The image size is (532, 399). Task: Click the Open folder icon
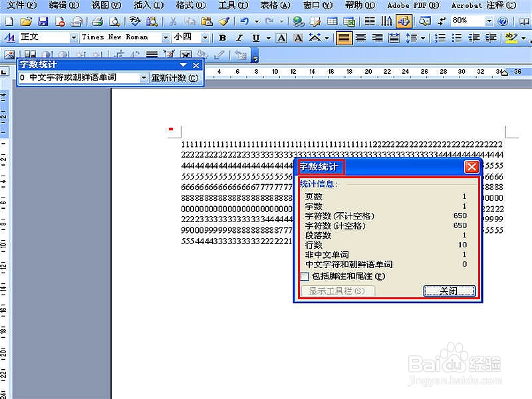[x=26, y=22]
